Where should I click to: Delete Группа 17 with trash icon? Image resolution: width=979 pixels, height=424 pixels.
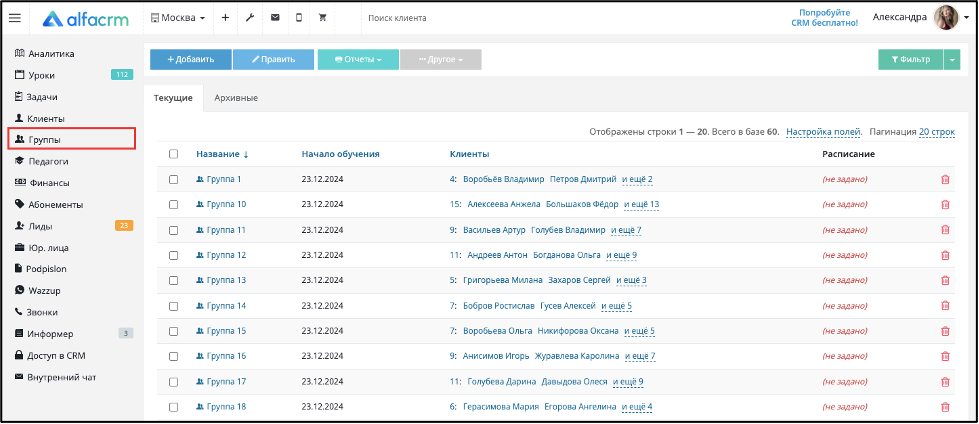point(945,382)
